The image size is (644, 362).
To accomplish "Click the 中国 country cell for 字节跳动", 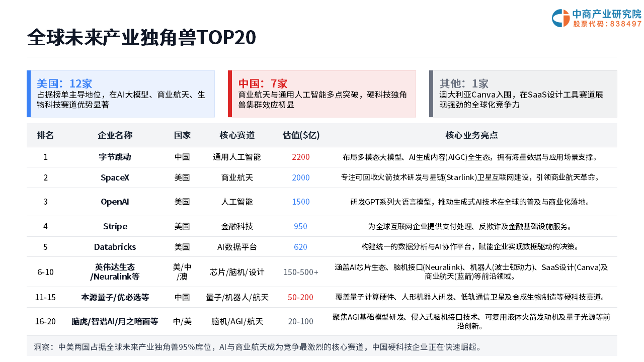I will pos(182,157).
